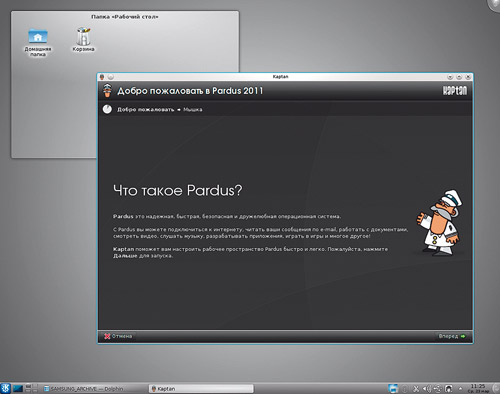
Task: Open the Домашняя папка (Home folder) icon
Action: click(x=38, y=42)
